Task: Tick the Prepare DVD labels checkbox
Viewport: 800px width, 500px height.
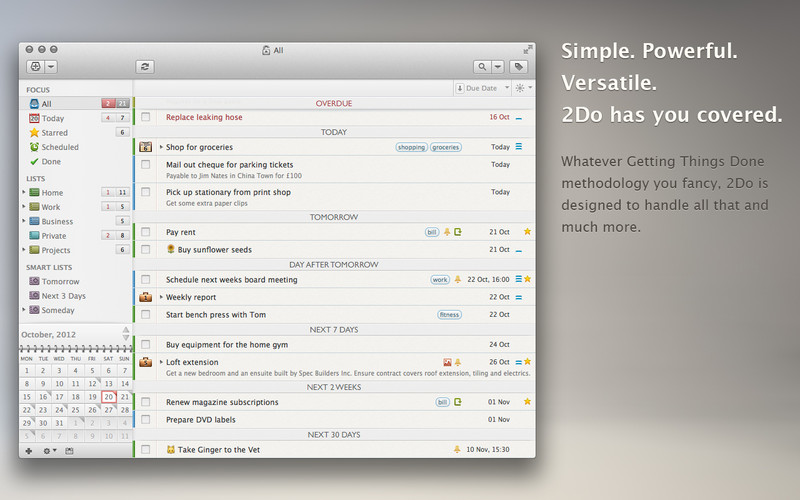Action: click(146, 420)
